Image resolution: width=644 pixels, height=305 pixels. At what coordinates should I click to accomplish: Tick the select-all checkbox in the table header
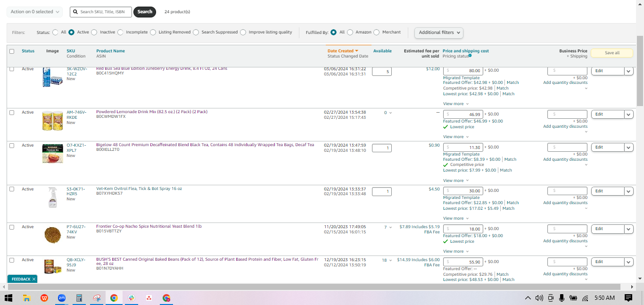coord(12,51)
